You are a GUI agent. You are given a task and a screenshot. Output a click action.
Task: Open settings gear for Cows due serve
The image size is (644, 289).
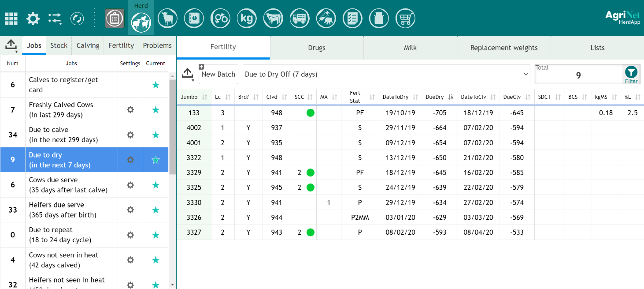(x=130, y=185)
